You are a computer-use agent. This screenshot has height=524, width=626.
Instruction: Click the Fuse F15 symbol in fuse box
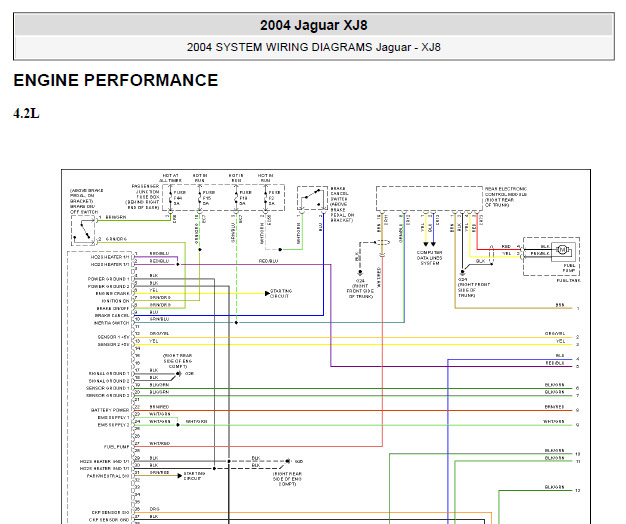pyautogui.click(x=200, y=198)
